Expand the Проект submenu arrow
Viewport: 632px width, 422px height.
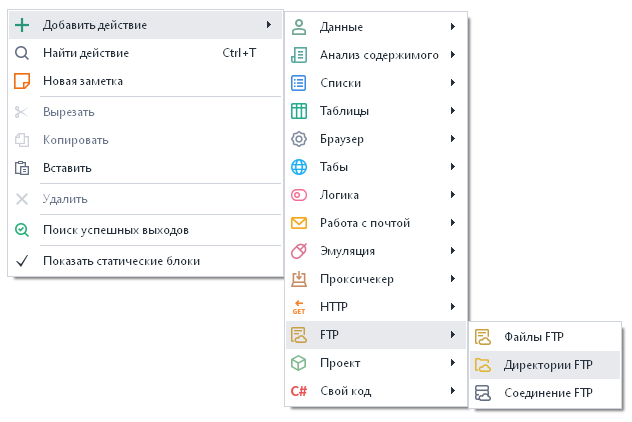click(x=454, y=363)
